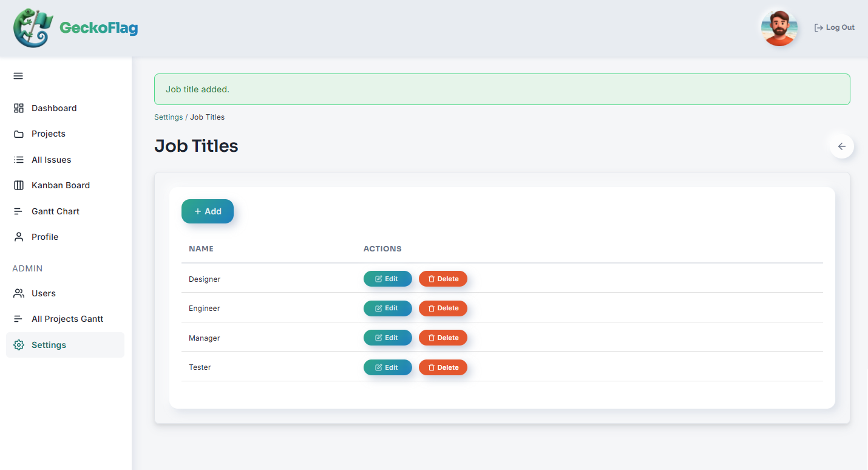The image size is (868, 470).
Task: Click the Settings gear icon
Action: coord(19,345)
